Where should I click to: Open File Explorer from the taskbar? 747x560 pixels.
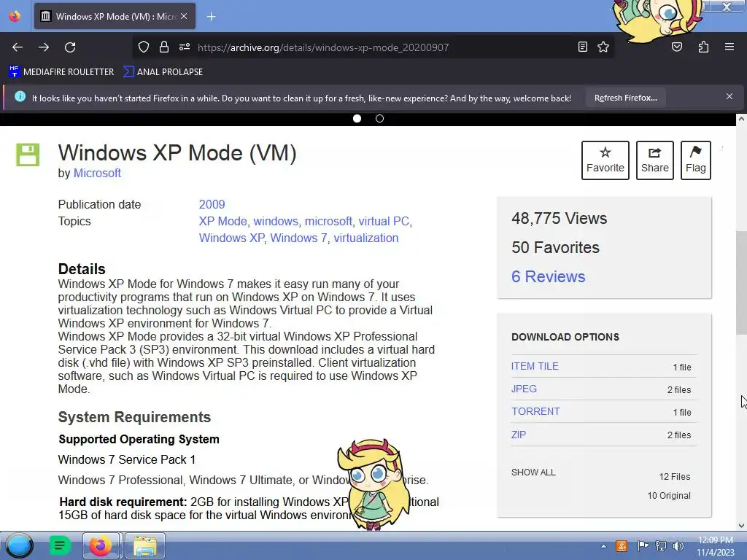pos(145,545)
